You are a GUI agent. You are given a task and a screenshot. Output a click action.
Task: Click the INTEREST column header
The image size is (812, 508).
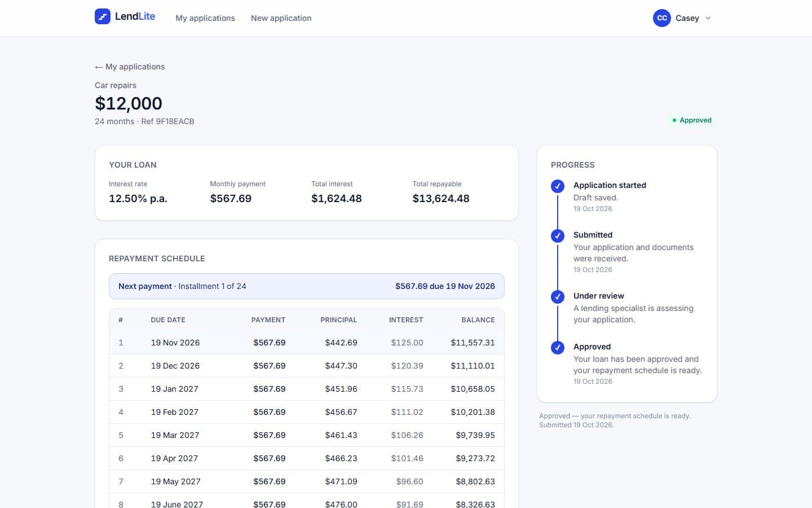pos(406,320)
